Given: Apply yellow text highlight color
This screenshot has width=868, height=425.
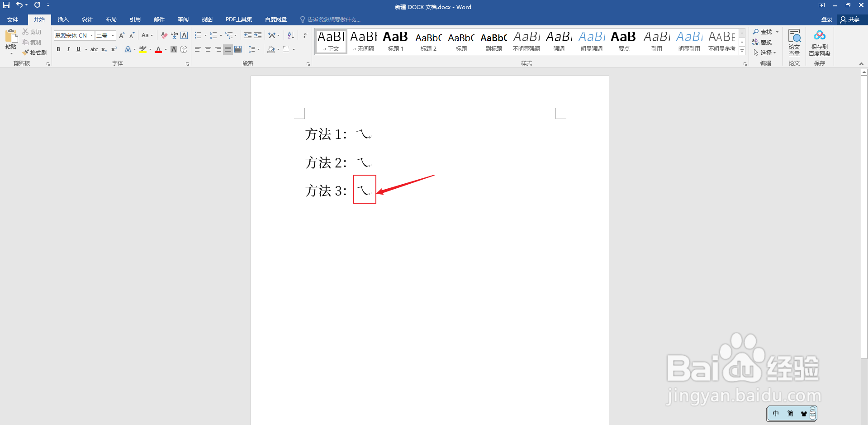Looking at the screenshot, I should [143, 49].
